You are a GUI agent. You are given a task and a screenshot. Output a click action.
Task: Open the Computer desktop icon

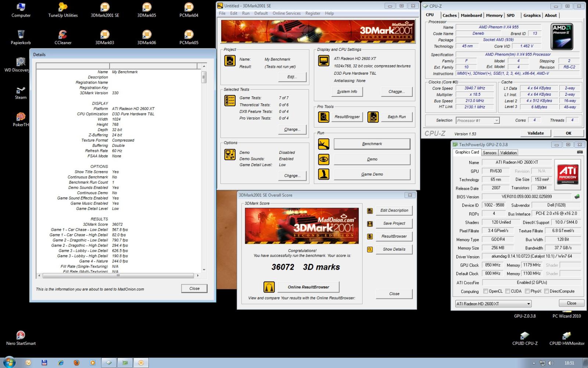click(21, 10)
